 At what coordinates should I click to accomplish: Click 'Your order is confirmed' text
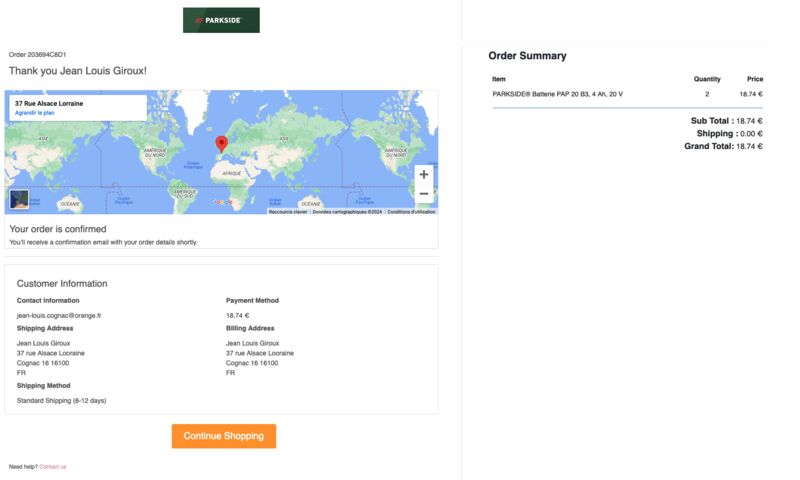58,229
